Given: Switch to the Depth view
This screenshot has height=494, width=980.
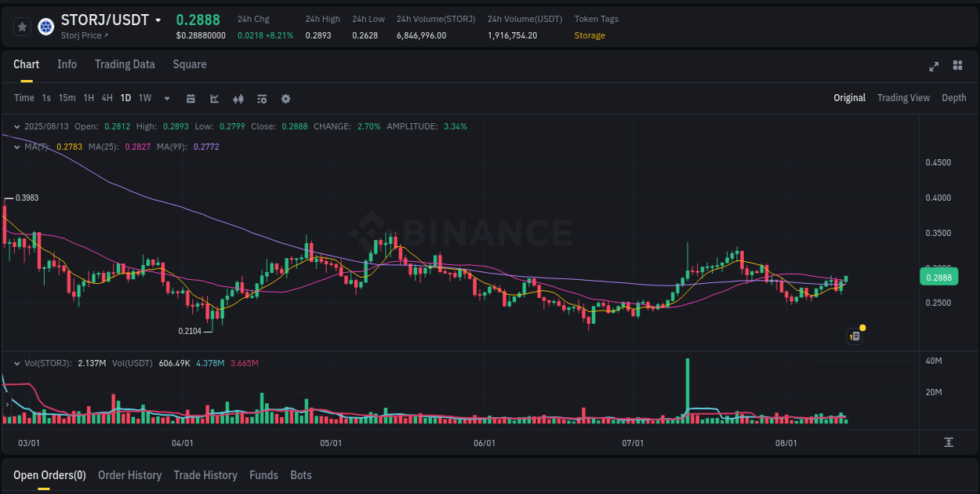Looking at the screenshot, I should point(954,98).
